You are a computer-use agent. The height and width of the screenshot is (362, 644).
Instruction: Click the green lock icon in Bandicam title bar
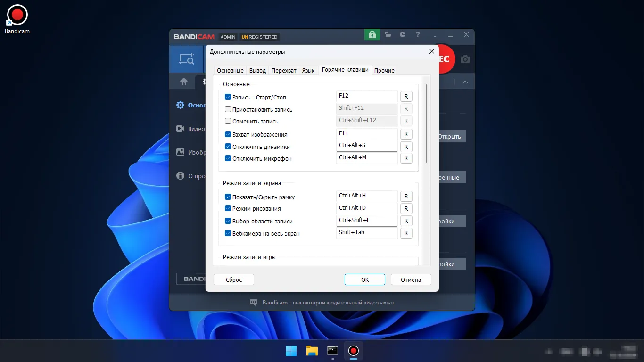click(x=372, y=34)
